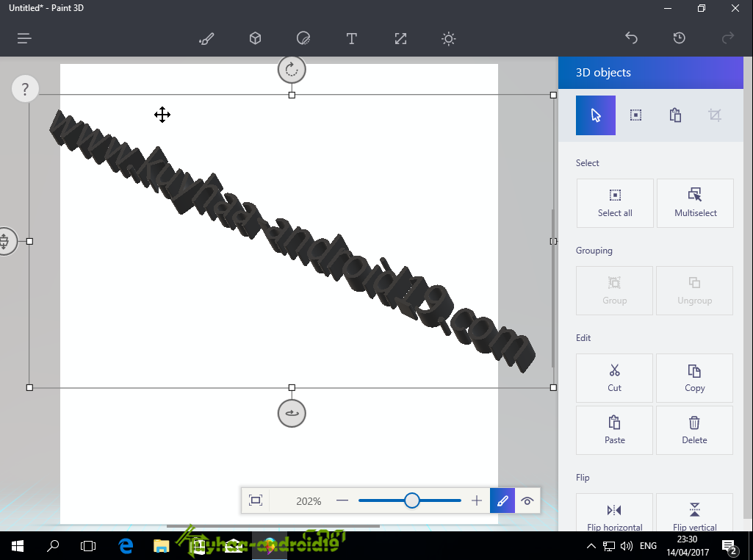
Task: Open File Explorer from taskbar
Action: coord(162,546)
